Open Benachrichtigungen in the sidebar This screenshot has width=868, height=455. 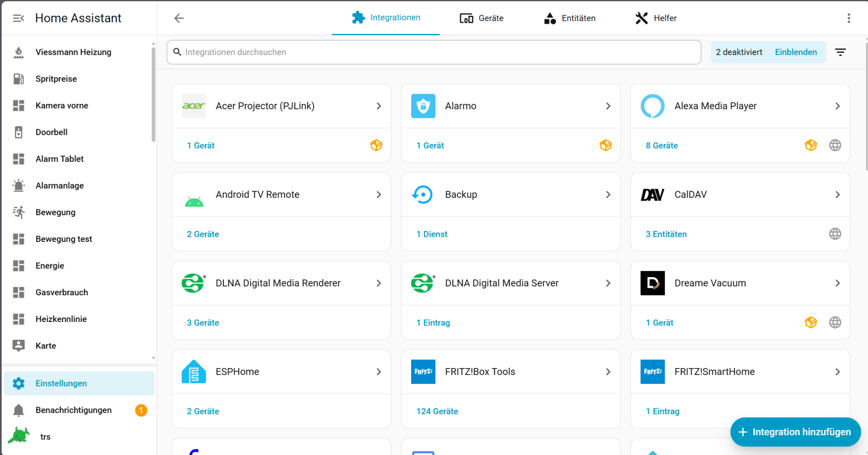(79, 410)
